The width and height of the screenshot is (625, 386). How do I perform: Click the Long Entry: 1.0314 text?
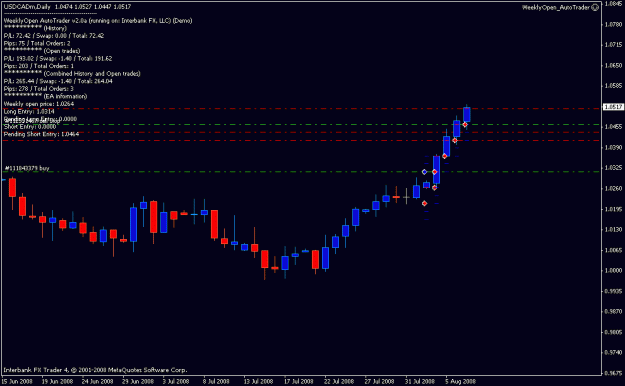[x=29, y=112]
